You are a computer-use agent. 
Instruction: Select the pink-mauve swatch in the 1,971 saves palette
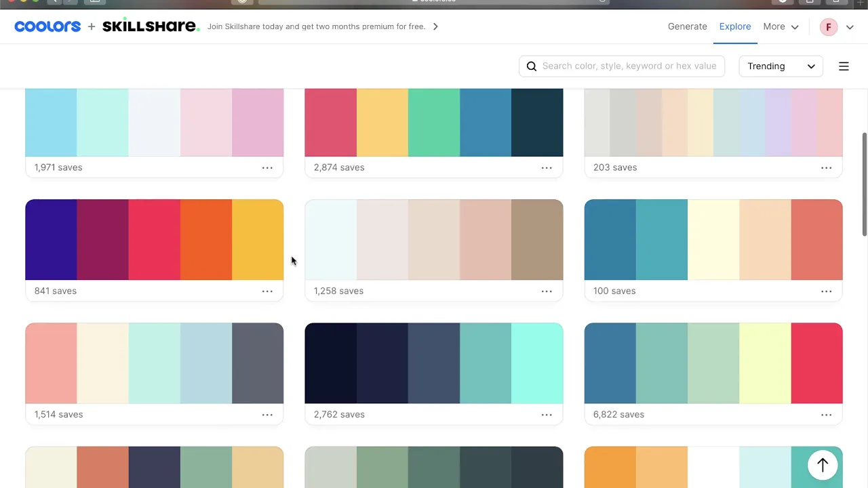[x=258, y=123]
